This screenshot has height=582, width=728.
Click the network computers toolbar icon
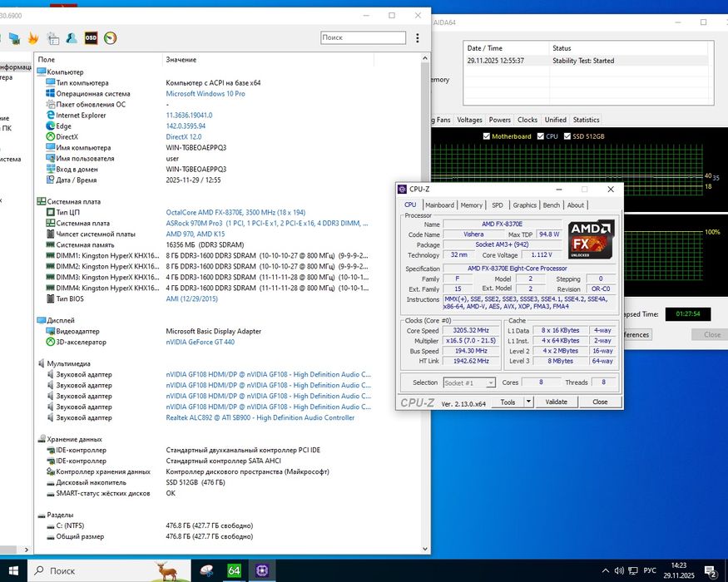(x=14, y=38)
